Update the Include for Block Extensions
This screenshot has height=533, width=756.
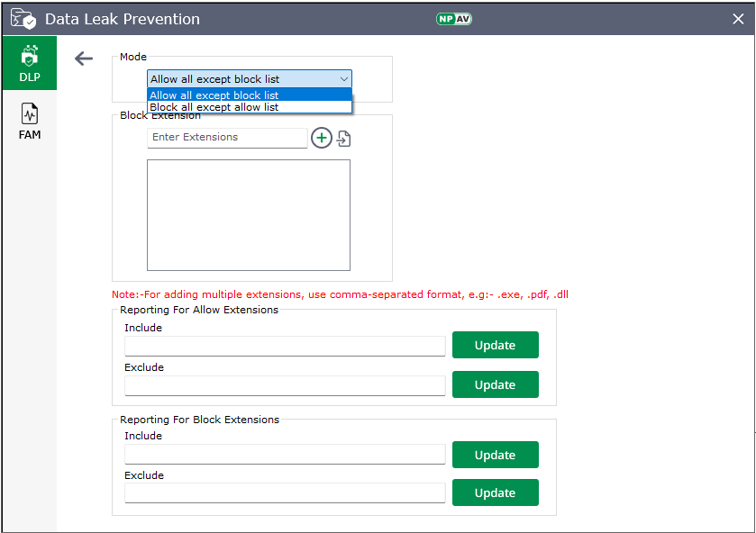point(495,455)
